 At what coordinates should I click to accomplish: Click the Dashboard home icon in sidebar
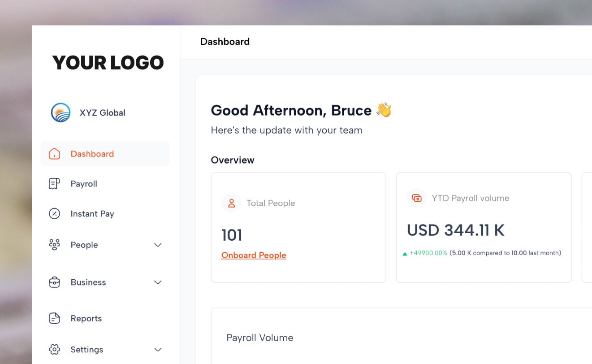click(54, 153)
